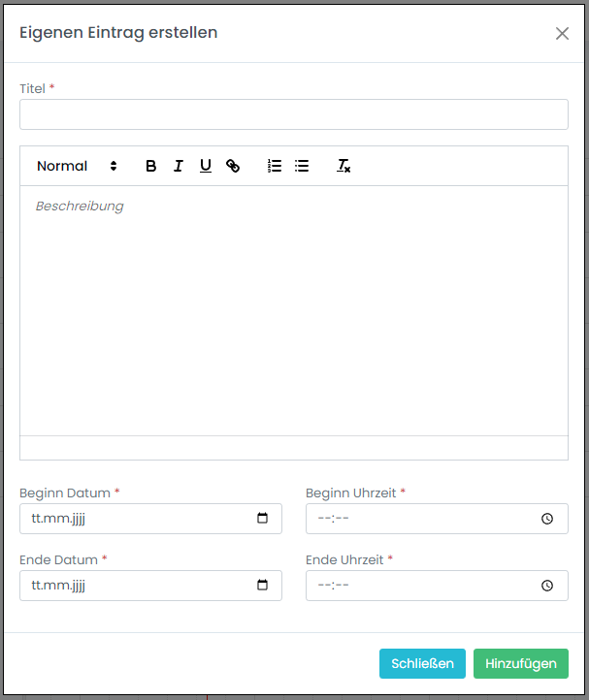Open clock picker for Ende Uhrzeit

point(547,586)
